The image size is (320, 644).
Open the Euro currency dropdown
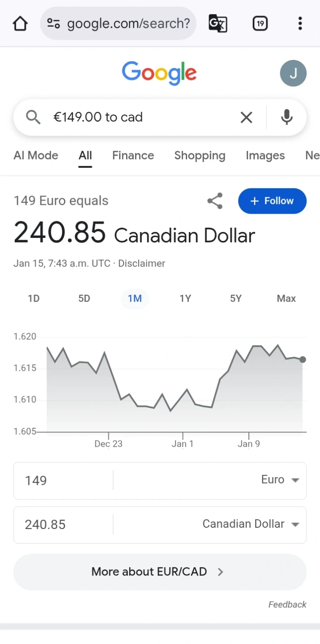click(280, 480)
